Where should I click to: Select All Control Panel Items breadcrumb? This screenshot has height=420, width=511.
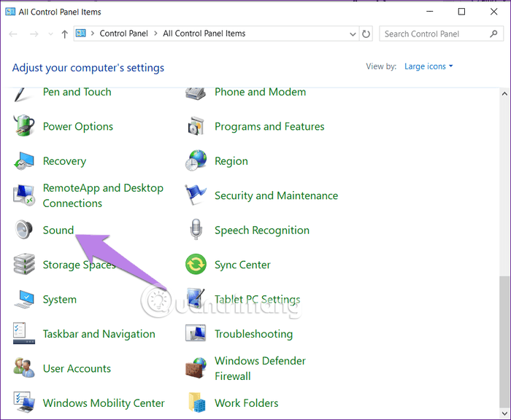coord(204,34)
